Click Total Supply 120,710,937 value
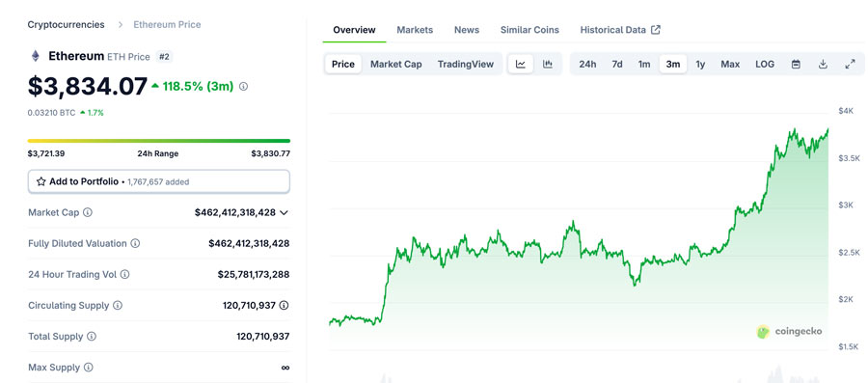Image resolution: width=868 pixels, height=383 pixels. [x=263, y=337]
